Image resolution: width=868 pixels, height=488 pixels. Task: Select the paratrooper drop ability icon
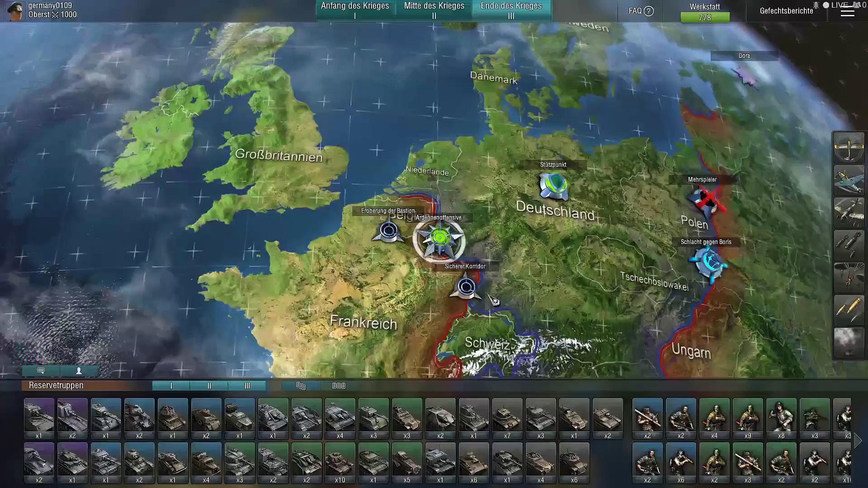[849, 277]
